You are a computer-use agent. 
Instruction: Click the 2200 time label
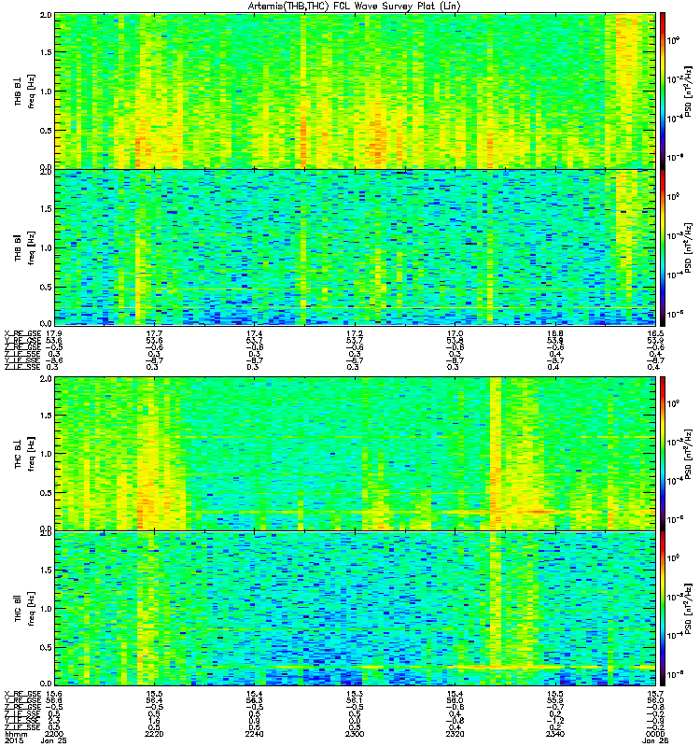[x=54, y=734]
